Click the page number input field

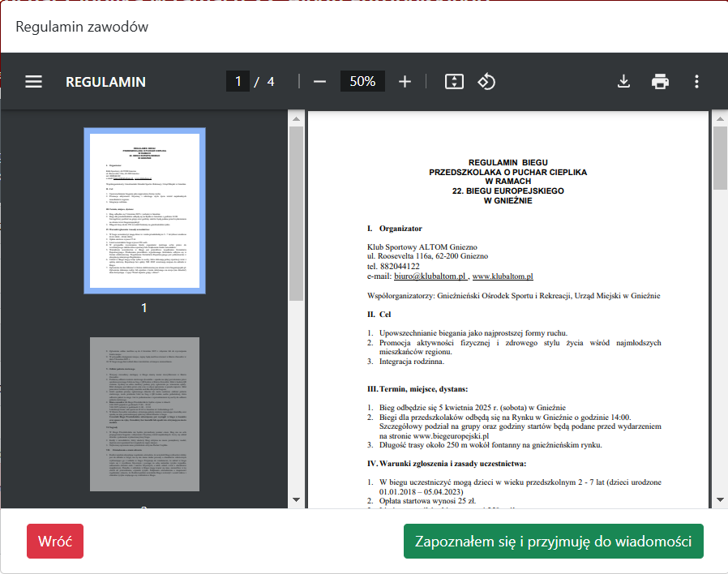pos(238,82)
